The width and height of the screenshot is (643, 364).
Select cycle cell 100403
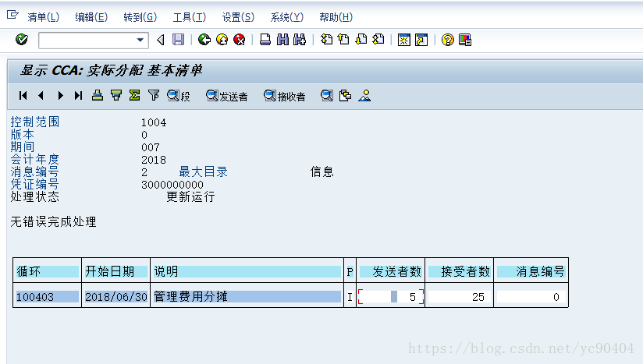[47, 297]
